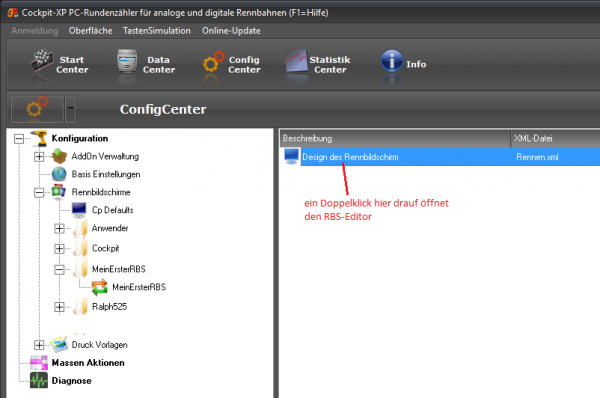The width and height of the screenshot is (600, 398).
Task: Click the Diagnose waveform icon
Action: tap(39, 380)
